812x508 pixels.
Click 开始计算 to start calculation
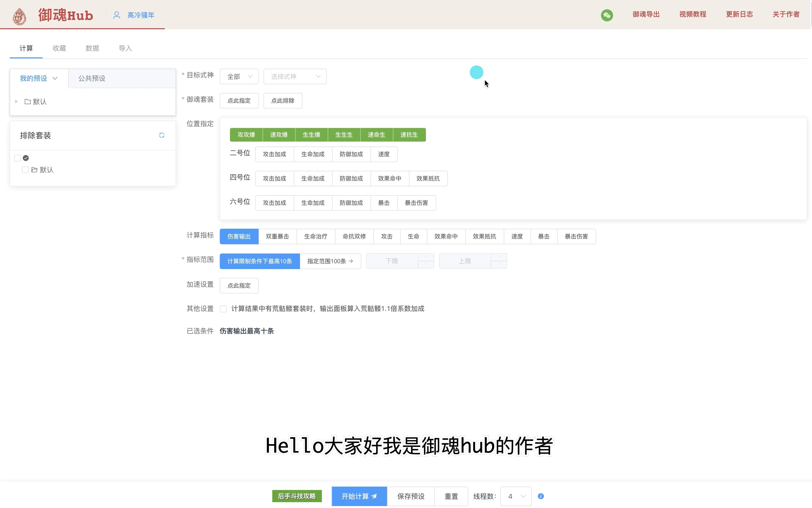point(359,496)
